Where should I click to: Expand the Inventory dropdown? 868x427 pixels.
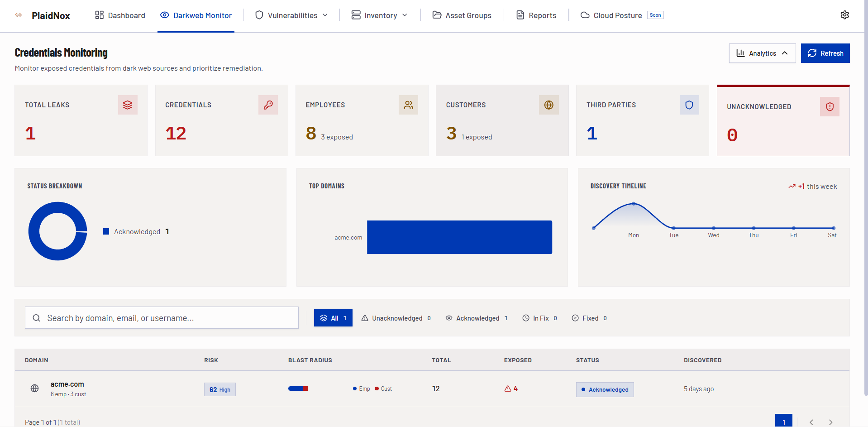(x=379, y=15)
